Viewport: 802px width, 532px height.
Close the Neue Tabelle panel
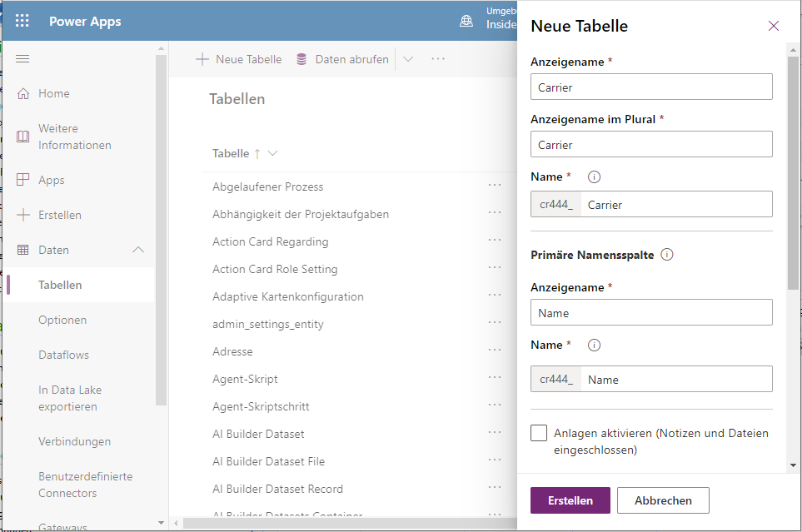tap(773, 26)
